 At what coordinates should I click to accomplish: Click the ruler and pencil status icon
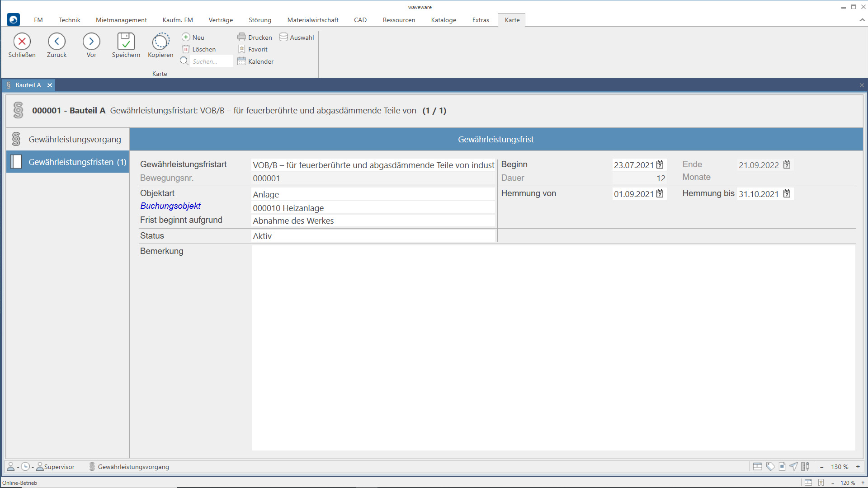click(805, 467)
